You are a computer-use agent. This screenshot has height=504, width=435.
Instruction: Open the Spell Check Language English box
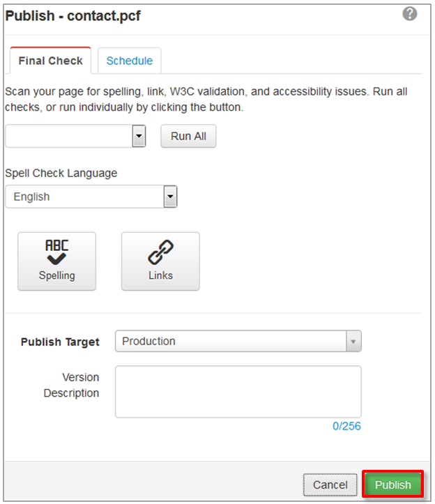pos(84,197)
